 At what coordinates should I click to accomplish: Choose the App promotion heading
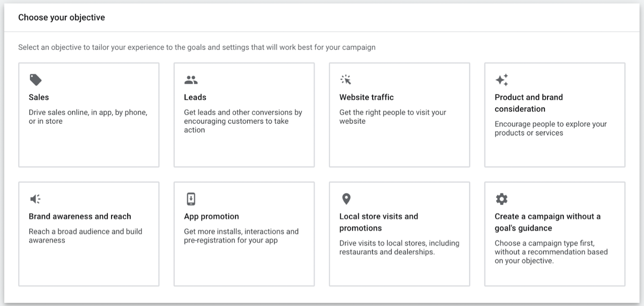211,216
